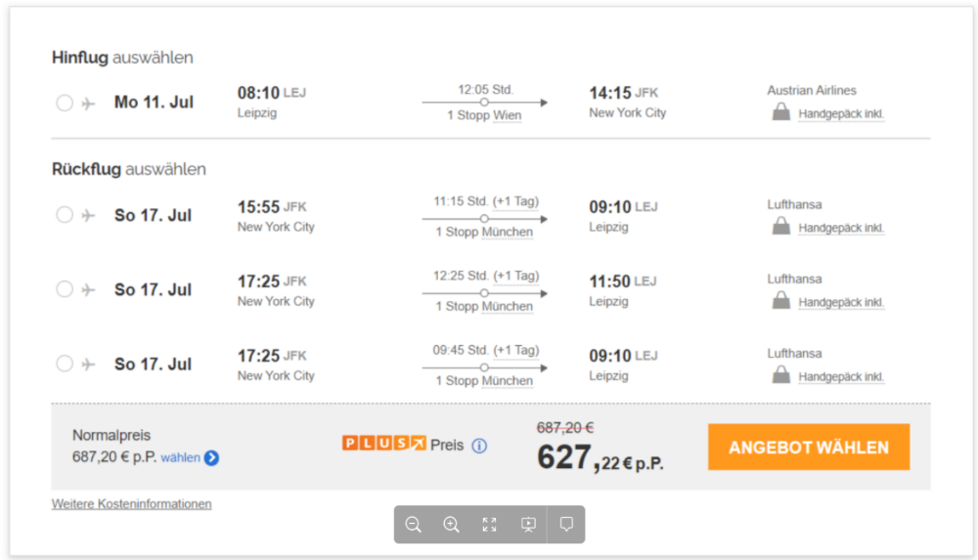The width and height of the screenshot is (978, 560).
Task: Toggle fullscreen view icon in toolbar
Action: tap(490, 525)
